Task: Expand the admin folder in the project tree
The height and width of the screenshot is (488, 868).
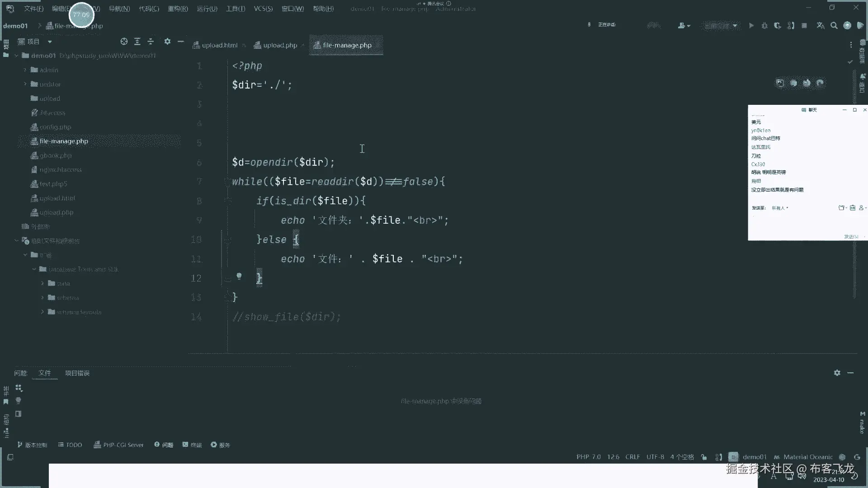Action: pyautogui.click(x=25, y=70)
